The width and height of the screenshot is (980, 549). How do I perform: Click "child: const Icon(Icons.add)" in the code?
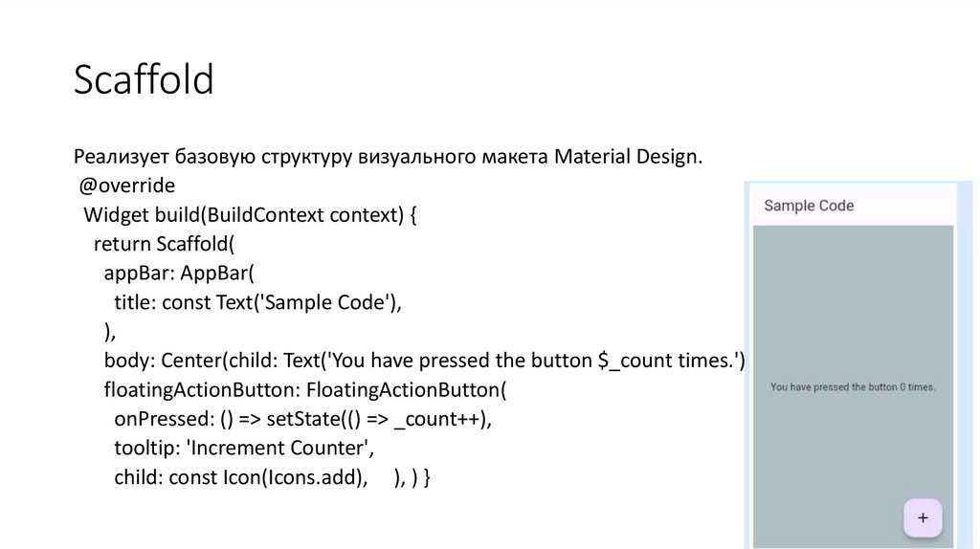point(241,476)
